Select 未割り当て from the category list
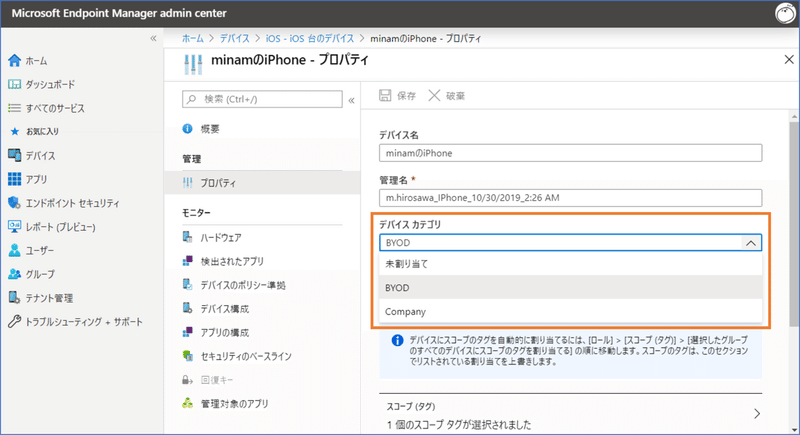The width and height of the screenshot is (800, 435). click(570, 264)
